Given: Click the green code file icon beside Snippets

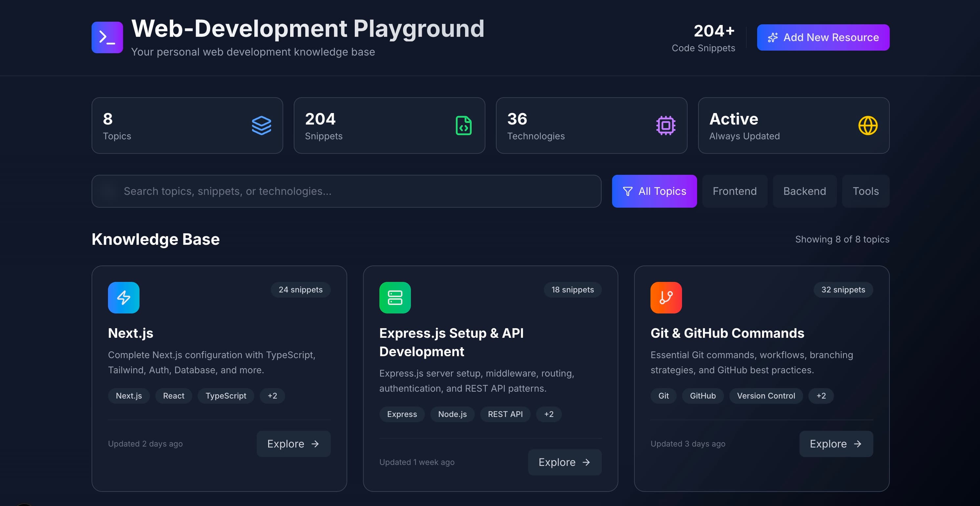Looking at the screenshot, I should click(x=464, y=125).
